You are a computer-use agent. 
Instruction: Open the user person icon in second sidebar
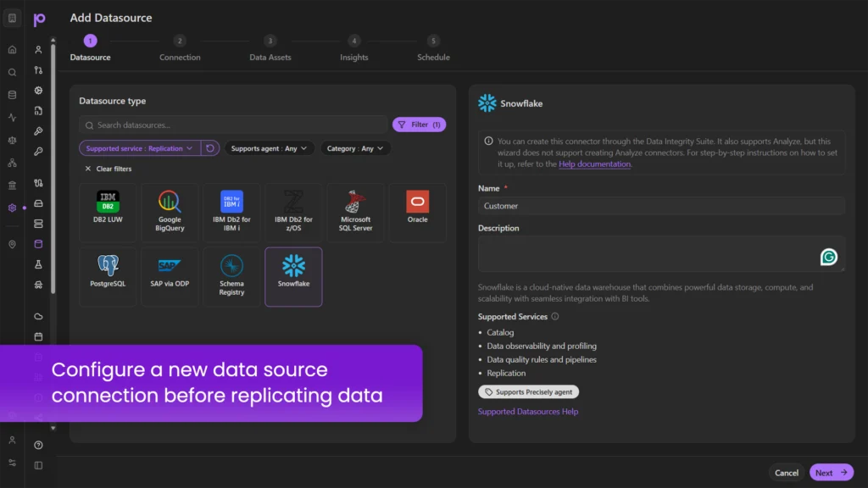tap(38, 50)
